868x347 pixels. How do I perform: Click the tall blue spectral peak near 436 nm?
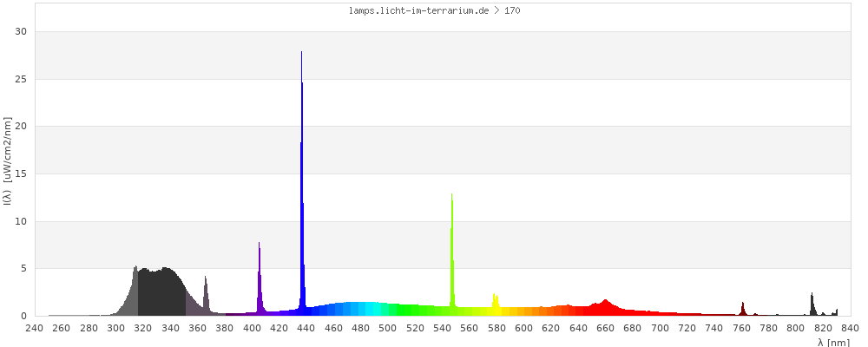[x=302, y=183]
